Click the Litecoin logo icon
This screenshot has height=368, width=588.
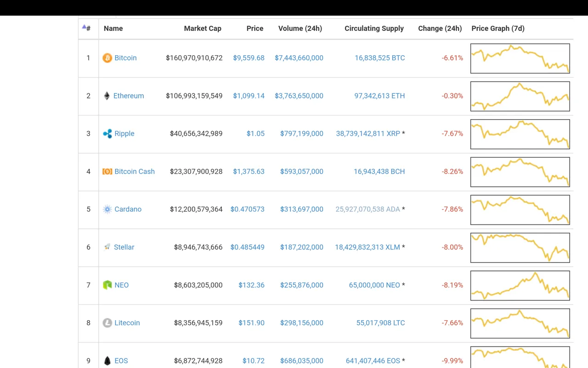click(107, 323)
